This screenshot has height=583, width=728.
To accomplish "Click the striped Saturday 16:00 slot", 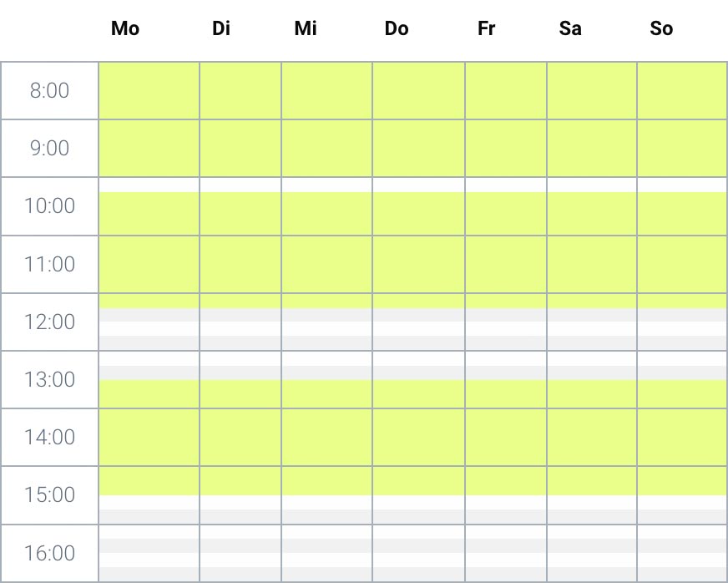I will click(592, 553).
